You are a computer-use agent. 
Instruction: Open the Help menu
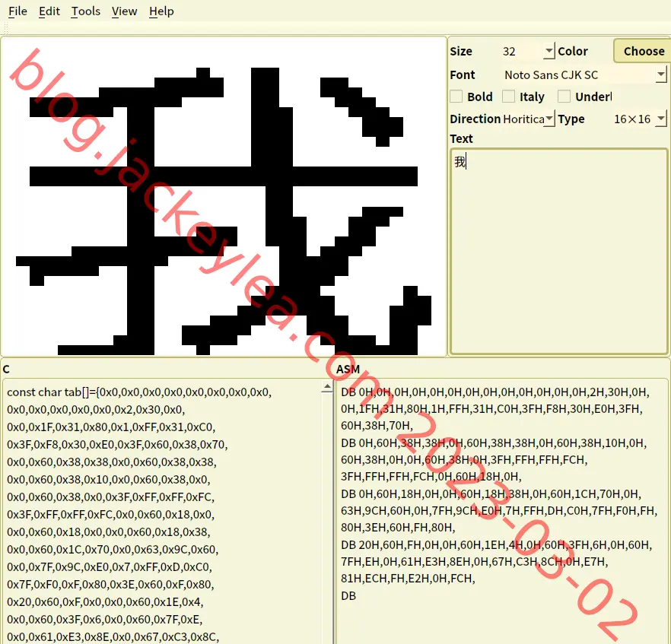pos(161,11)
